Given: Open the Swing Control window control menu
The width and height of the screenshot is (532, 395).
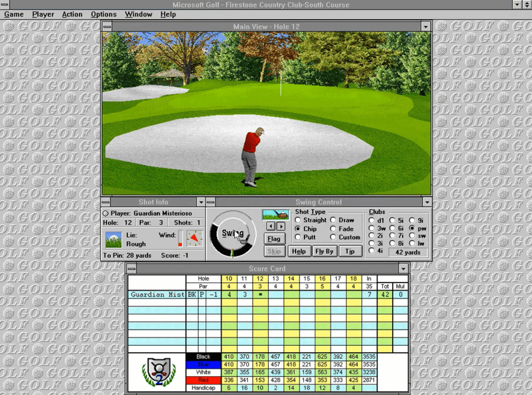Looking at the screenshot, I should 211,202.
